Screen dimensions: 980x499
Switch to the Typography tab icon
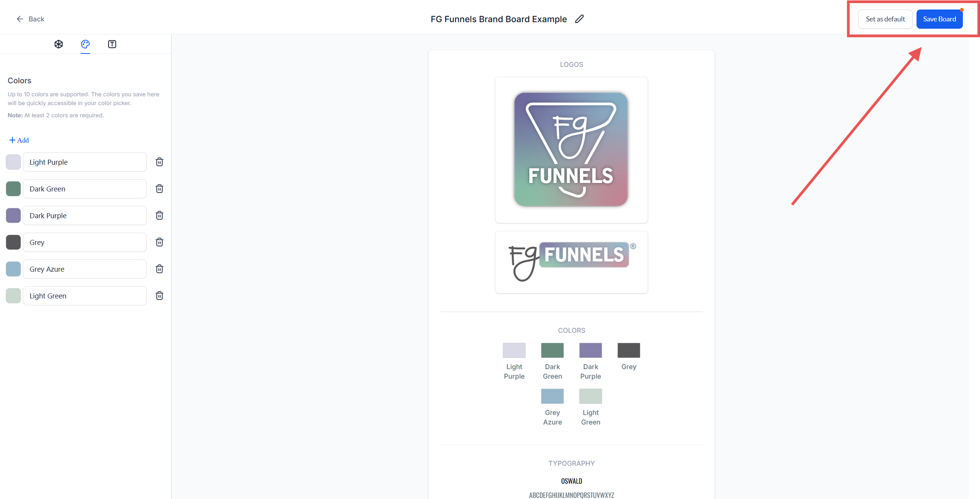tap(112, 44)
